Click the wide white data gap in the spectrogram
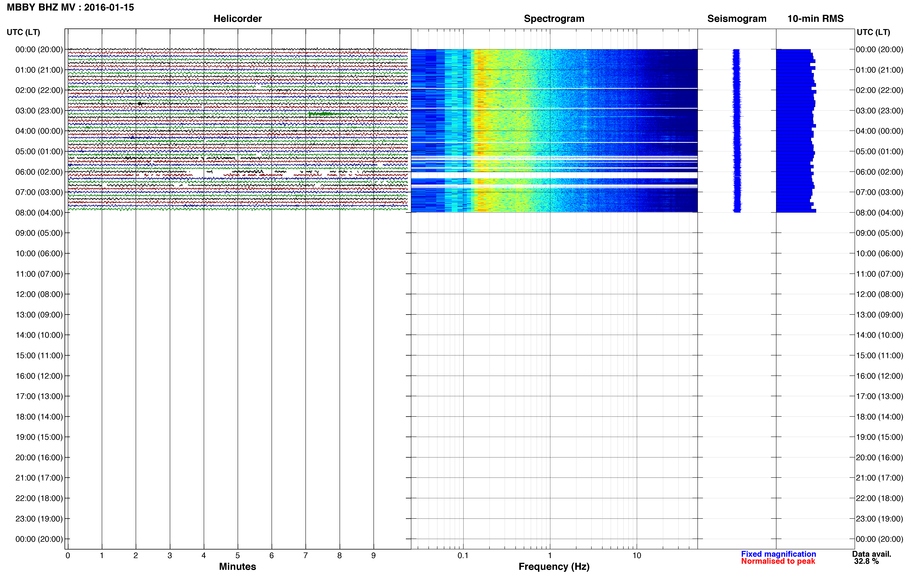Viewport: 924px width, 578px height. pyautogui.click(x=554, y=175)
